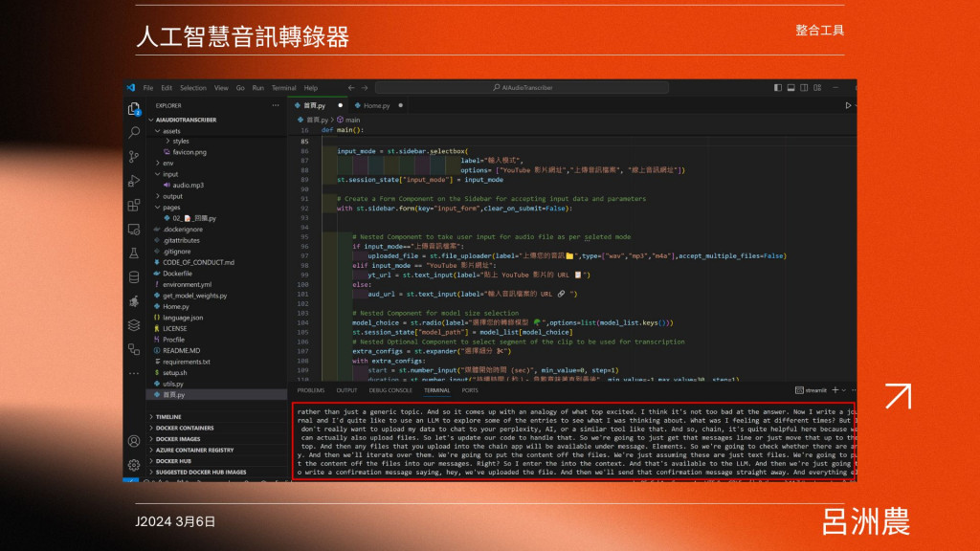980x551 pixels.
Task: Add a new terminal with plus icon
Action: coord(835,390)
